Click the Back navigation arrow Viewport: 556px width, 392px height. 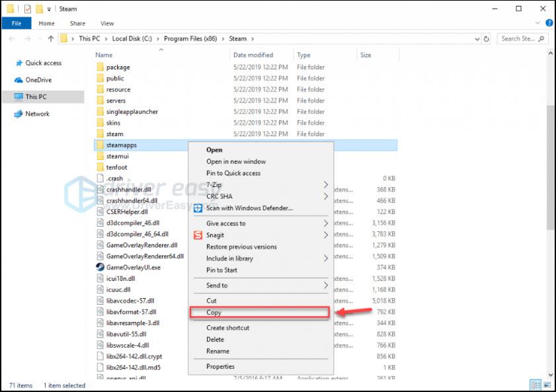click(x=12, y=38)
